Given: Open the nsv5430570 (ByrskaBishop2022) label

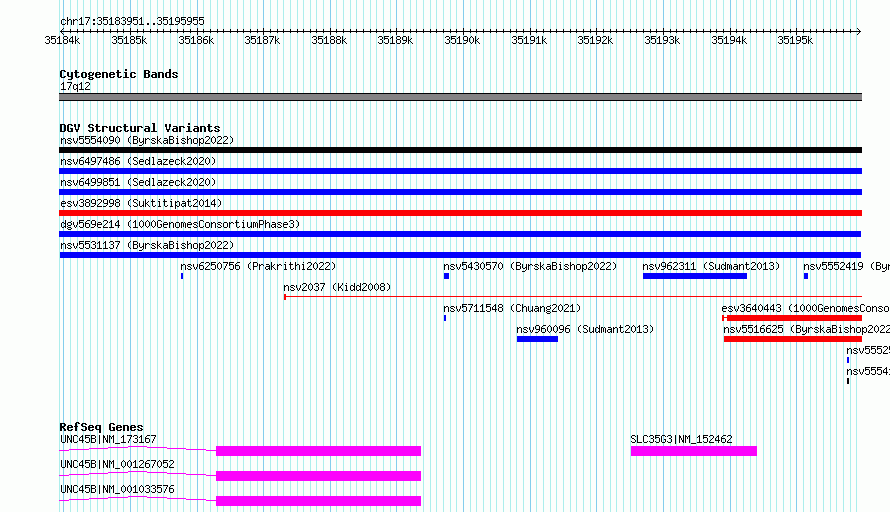Looking at the screenshot, I should pos(530,266).
